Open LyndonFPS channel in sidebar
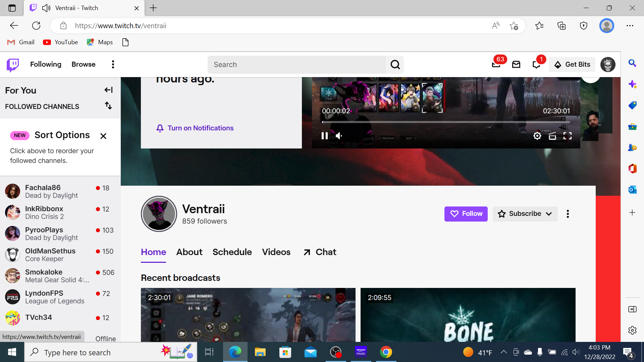This screenshot has height=362, width=644. click(60, 297)
